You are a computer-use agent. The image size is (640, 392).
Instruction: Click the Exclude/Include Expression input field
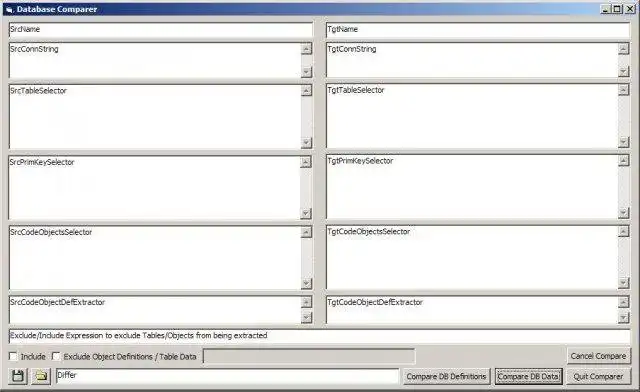pyautogui.click(x=319, y=336)
